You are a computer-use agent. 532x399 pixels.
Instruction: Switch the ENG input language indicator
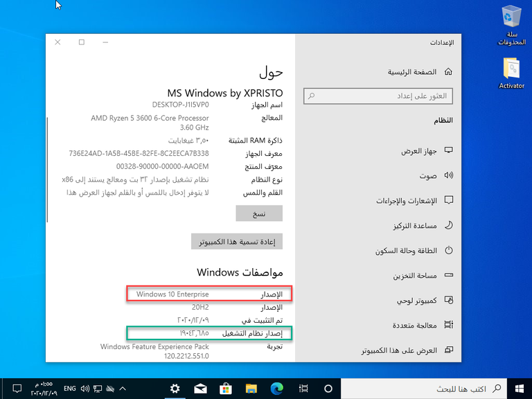(69, 389)
